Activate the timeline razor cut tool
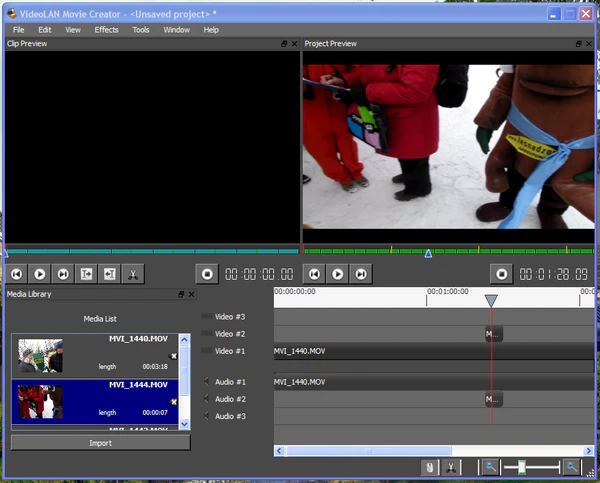Image resolution: width=600 pixels, height=483 pixels. [452, 467]
